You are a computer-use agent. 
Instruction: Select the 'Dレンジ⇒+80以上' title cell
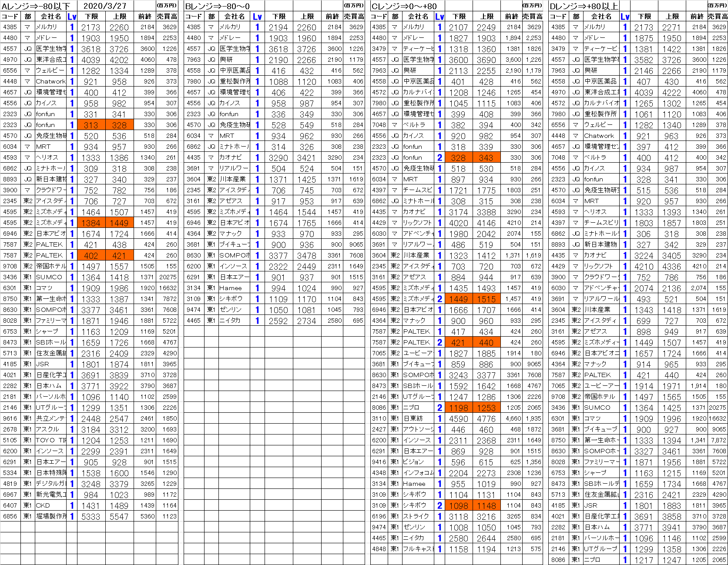(584, 6)
